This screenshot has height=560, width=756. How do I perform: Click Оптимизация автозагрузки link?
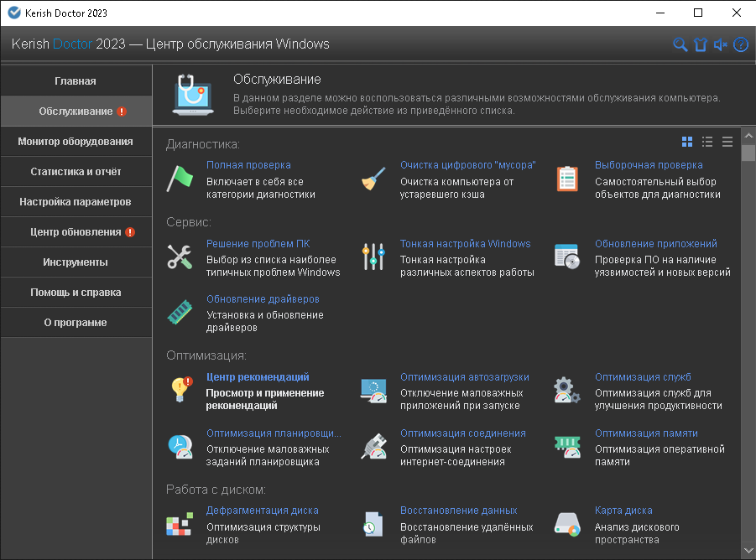[465, 377]
